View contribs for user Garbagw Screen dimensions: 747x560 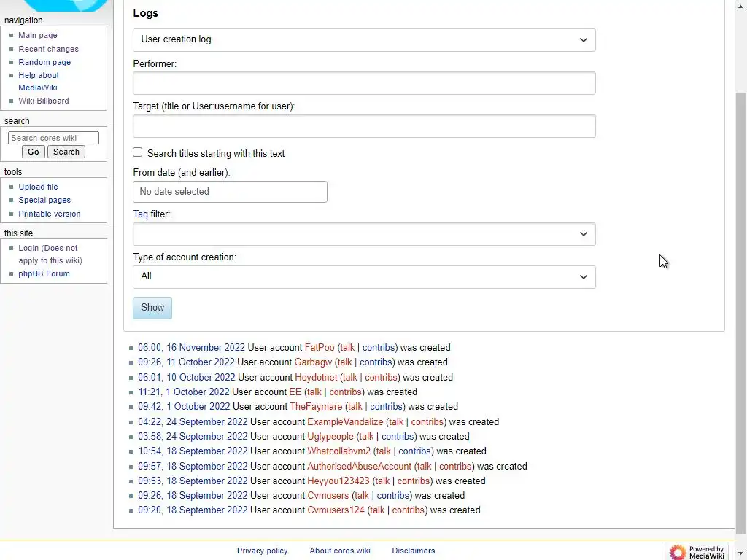376,362
